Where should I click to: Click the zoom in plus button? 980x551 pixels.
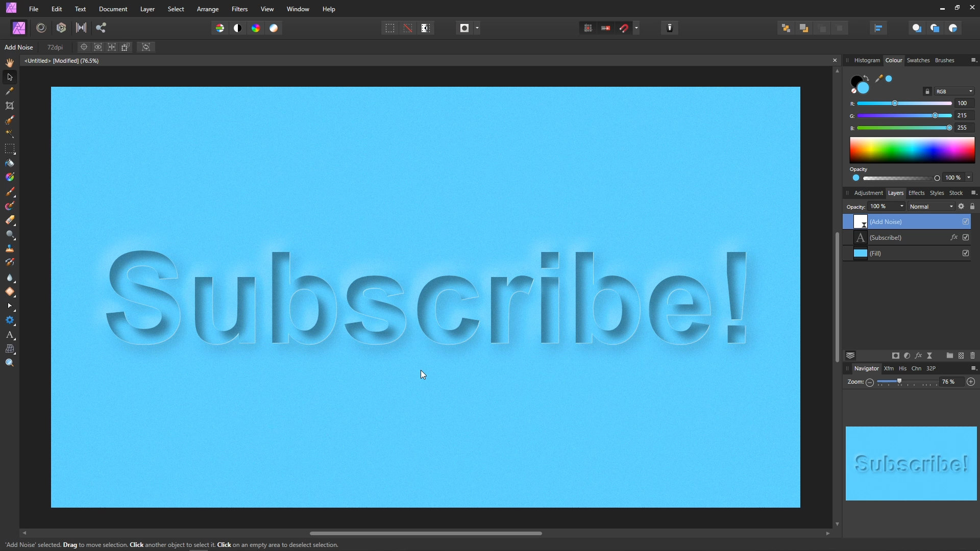tap(971, 382)
